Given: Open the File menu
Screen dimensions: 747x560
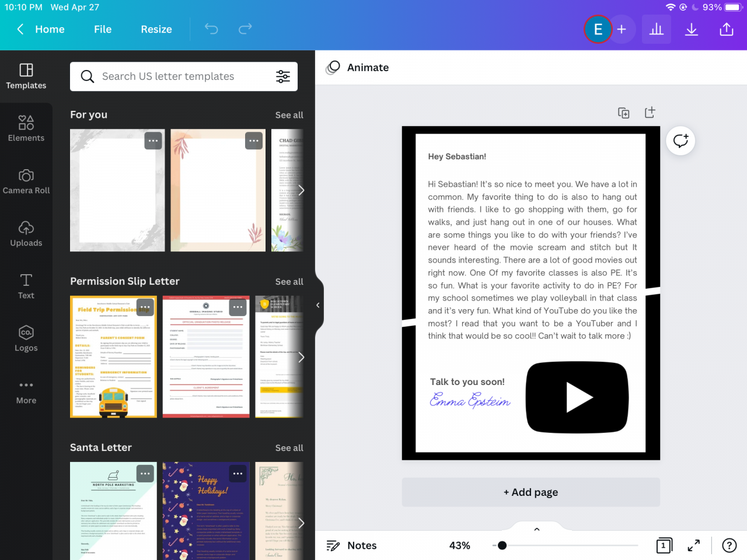Looking at the screenshot, I should click(x=103, y=29).
